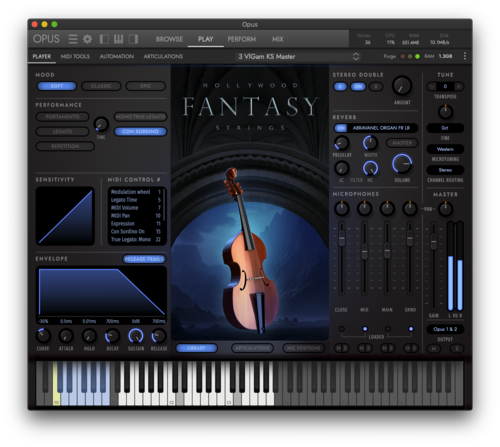Screen dimensions: 500x447
Task: Open the Stereo channel routing dropdown
Action: tap(445, 170)
